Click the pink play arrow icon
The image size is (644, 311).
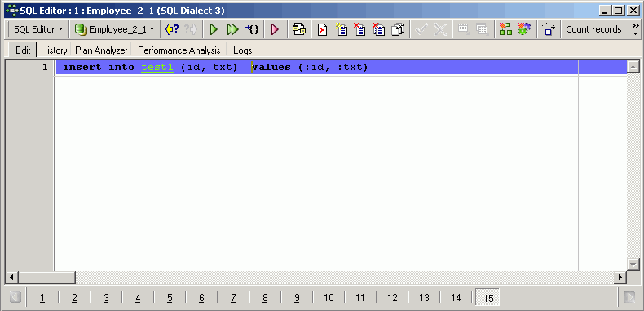point(275,29)
